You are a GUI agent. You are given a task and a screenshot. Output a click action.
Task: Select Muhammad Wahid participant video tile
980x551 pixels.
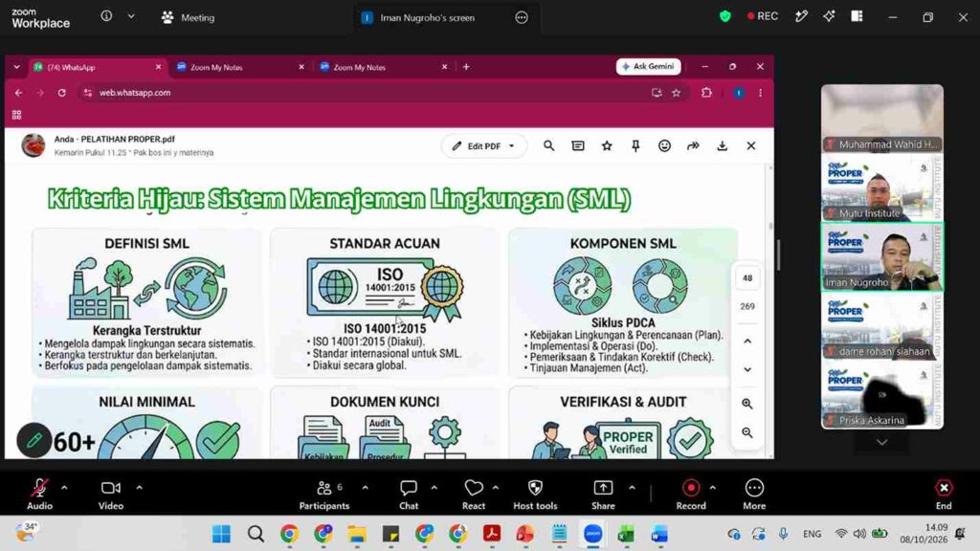pos(881,118)
